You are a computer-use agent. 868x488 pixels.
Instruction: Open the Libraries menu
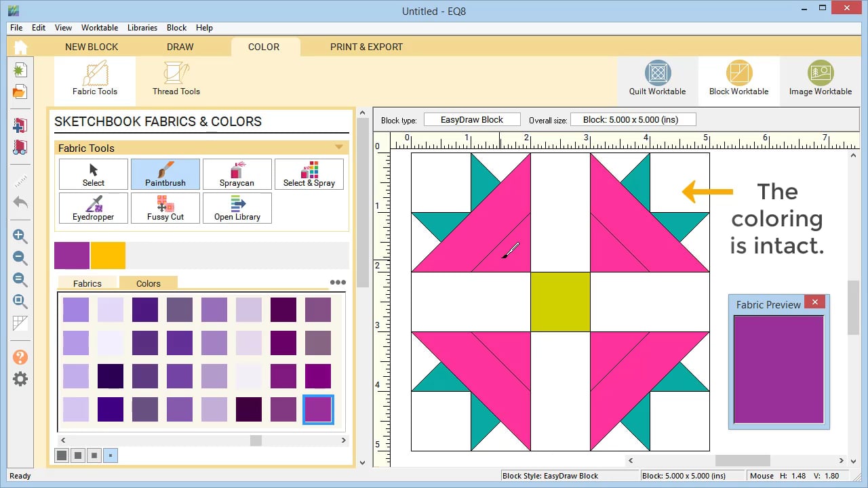point(142,28)
